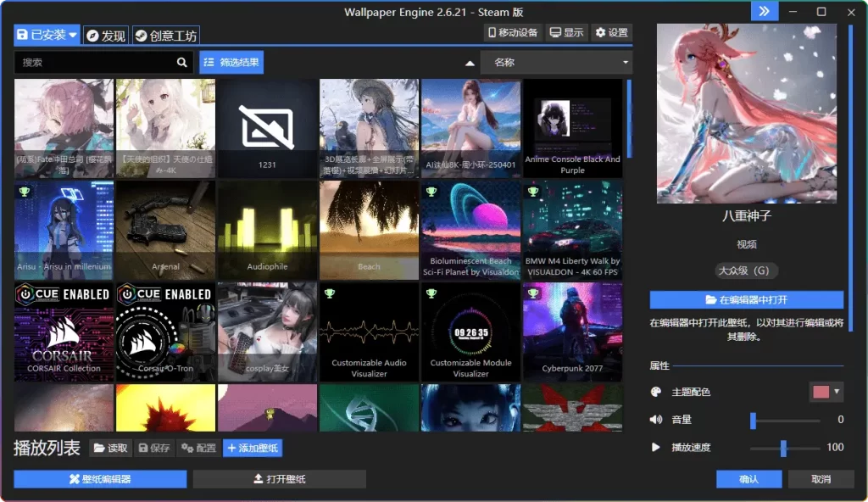Open the 已安装 installed tab dropdown
Viewport: 868px width, 502px height.
coord(47,35)
